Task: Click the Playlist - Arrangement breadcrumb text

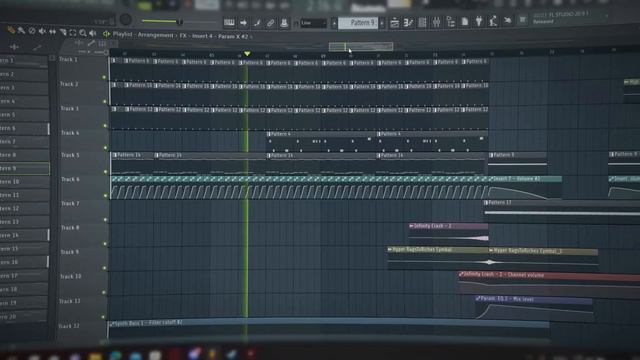Action: click(x=143, y=35)
